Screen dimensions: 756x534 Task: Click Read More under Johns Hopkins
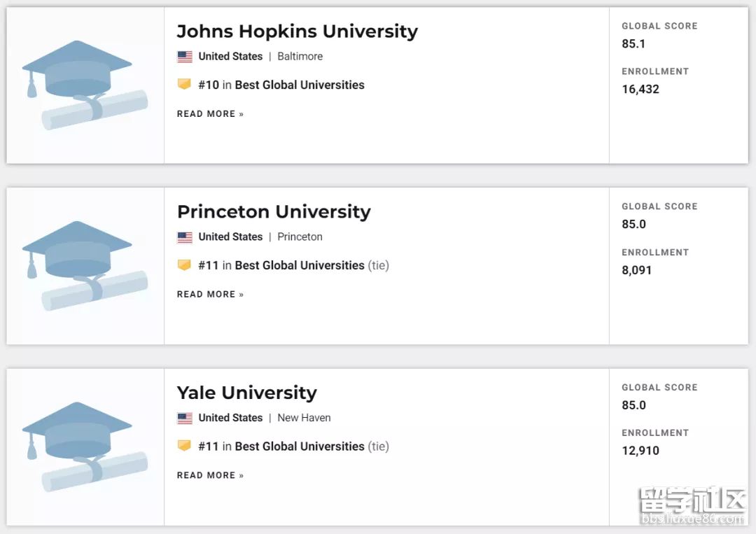click(x=210, y=114)
